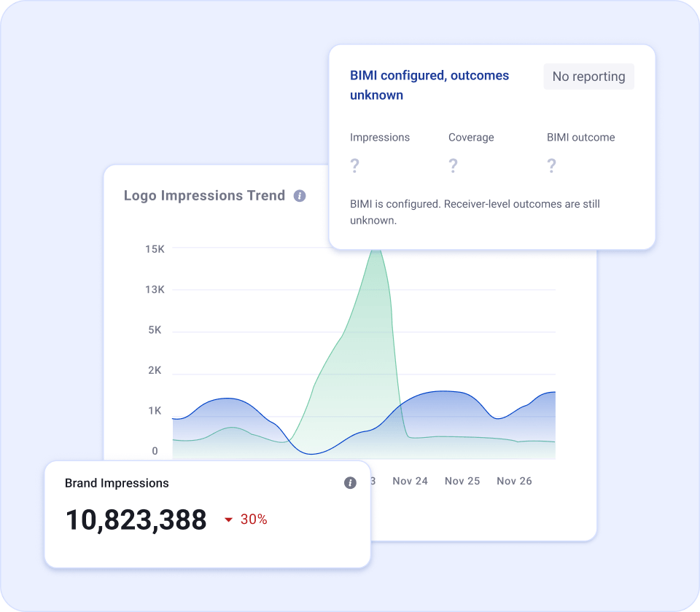Click the 5K y-axis label
The image size is (700, 612).
click(155, 330)
